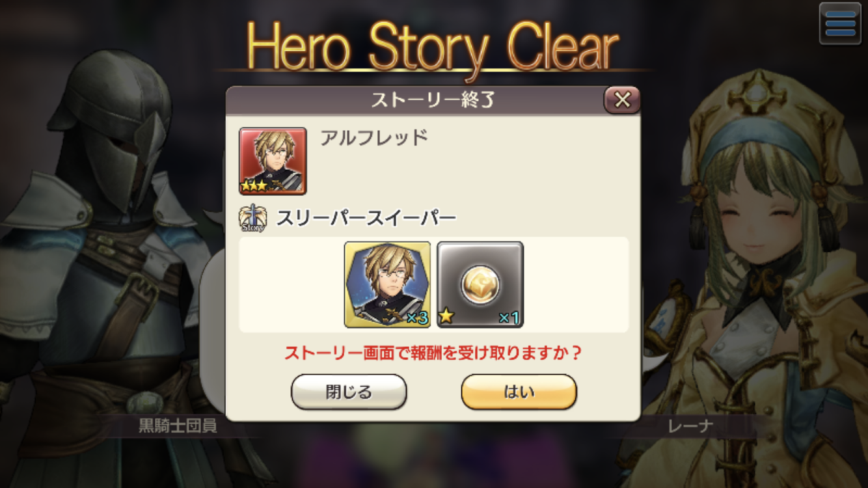Close the ストーリー終了 dialog with X
This screenshot has height=488, width=868.
623,100
